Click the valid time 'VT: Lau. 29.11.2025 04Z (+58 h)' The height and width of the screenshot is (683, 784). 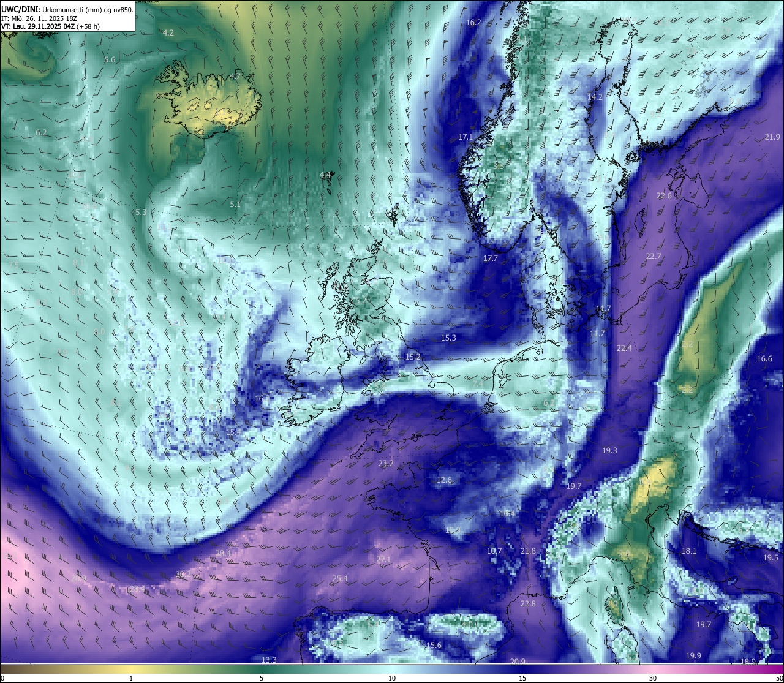pyautogui.click(x=51, y=26)
